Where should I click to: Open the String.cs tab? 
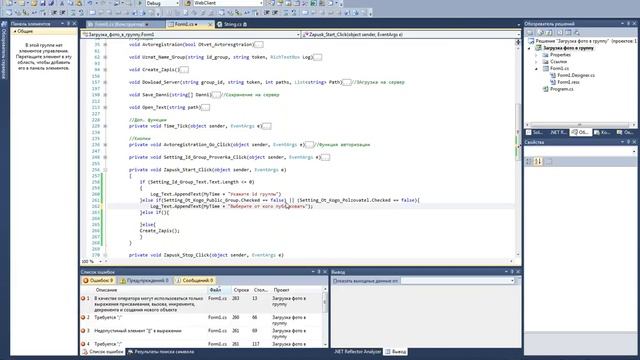pos(232,24)
